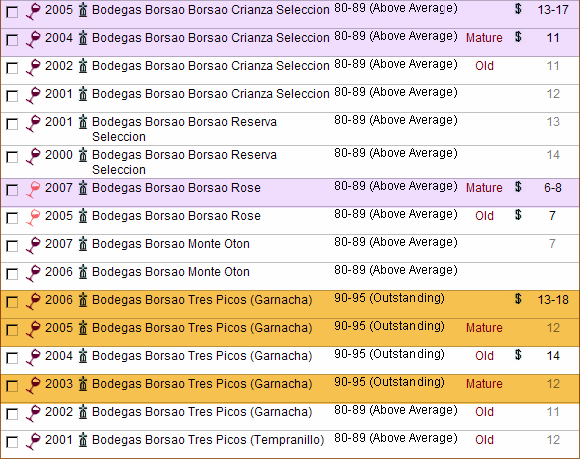The width and height of the screenshot is (580, 459).
Task: Click the producer icon beside 2002 Crianza Seleccion
Action: 83,66
